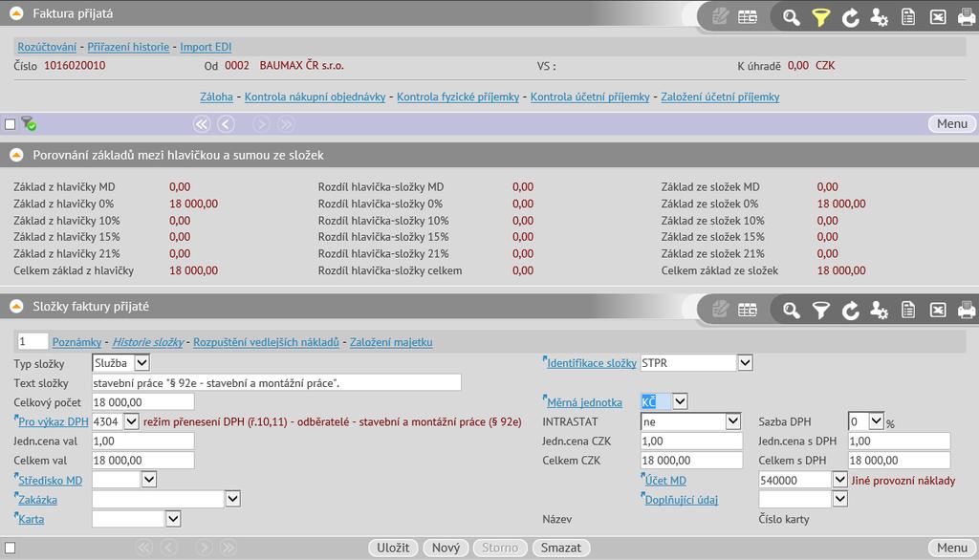Click into the Celkový počet field
The height and width of the screenshot is (560, 979).
[143, 402]
